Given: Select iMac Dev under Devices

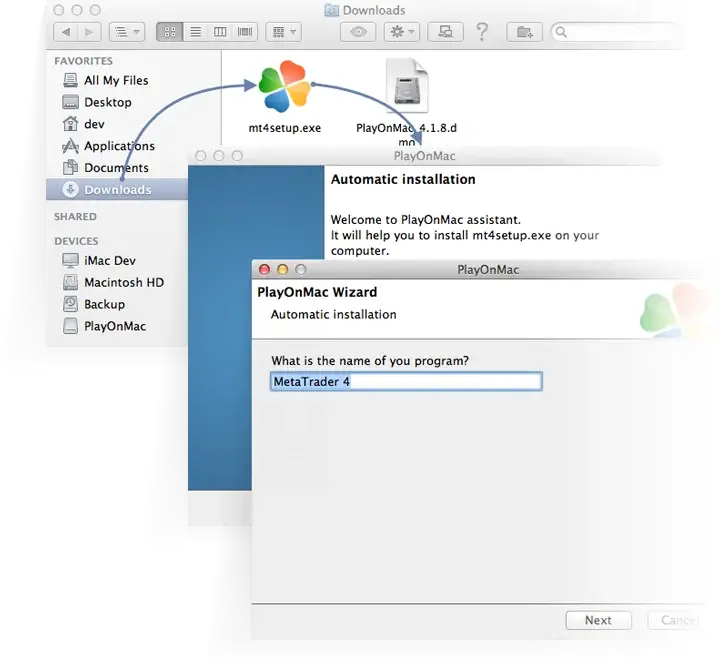Looking at the screenshot, I should tap(110, 260).
